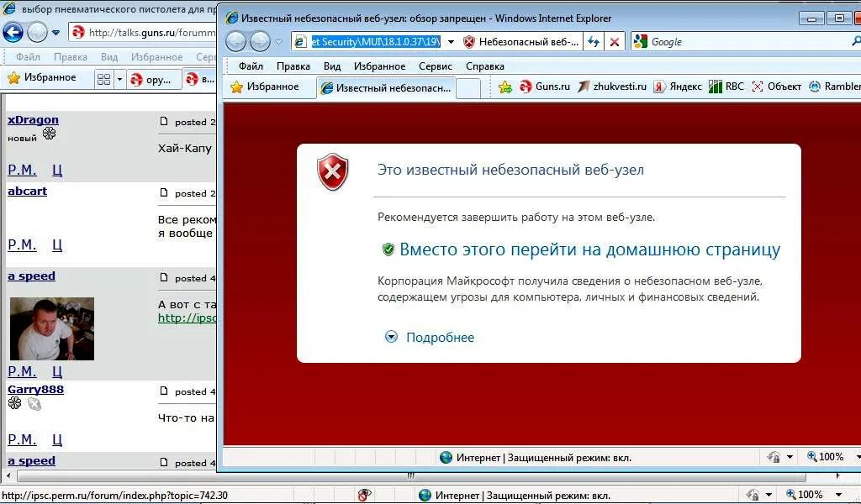Switch to the ору... tab in the guns.ru window
This screenshot has width=861, height=504.
pyautogui.click(x=152, y=80)
